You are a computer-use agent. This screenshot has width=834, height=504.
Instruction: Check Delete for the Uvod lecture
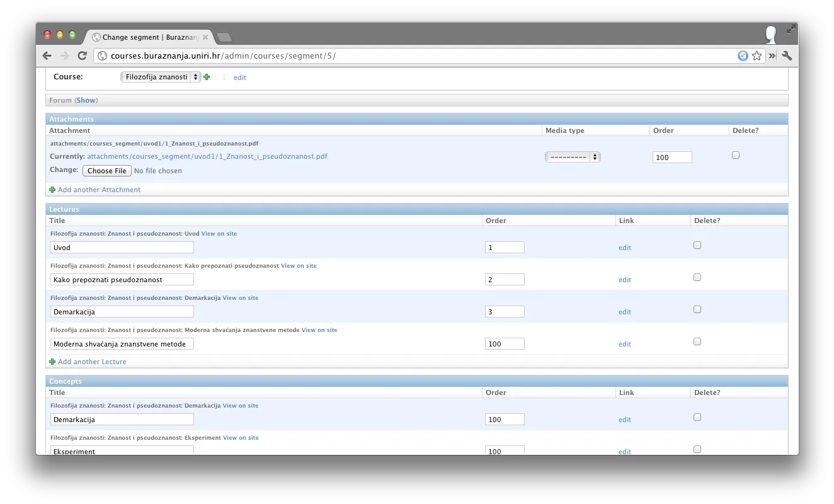pyautogui.click(x=697, y=245)
